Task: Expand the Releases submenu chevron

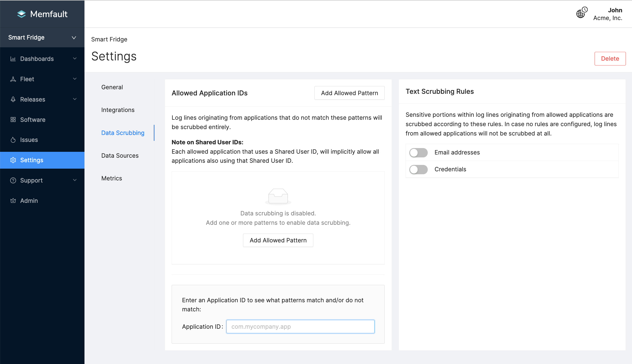Action: (75, 99)
